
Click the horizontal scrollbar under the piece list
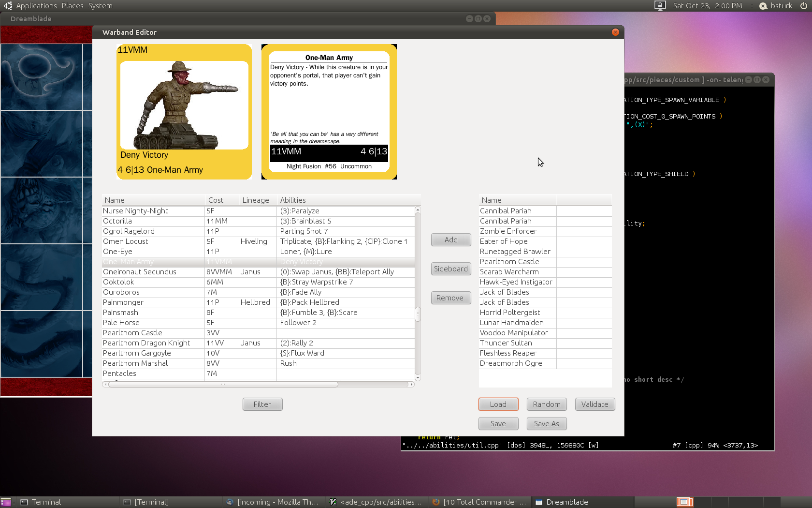(222, 385)
